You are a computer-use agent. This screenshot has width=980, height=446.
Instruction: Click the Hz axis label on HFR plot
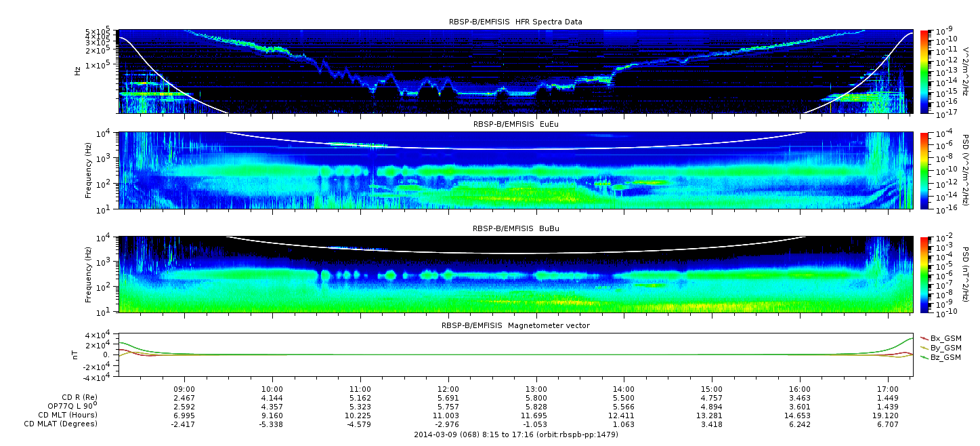pyautogui.click(x=78, y=71)
